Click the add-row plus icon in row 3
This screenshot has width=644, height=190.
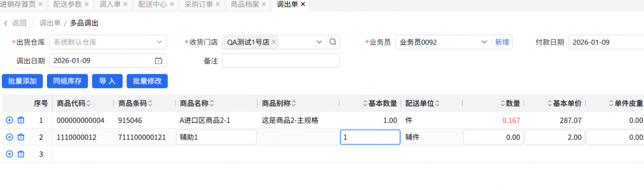(x=9, y=154)
